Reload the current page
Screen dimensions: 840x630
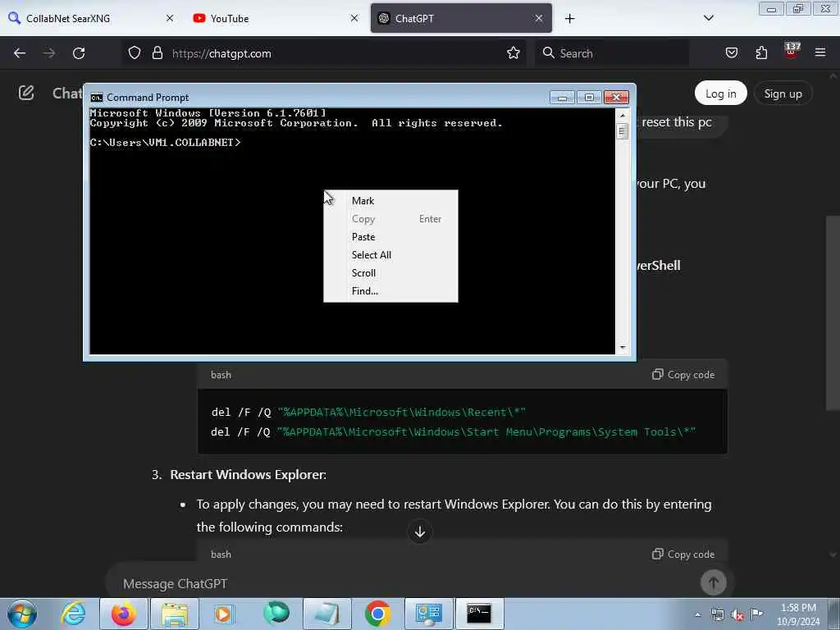click(x=79, y=53)
